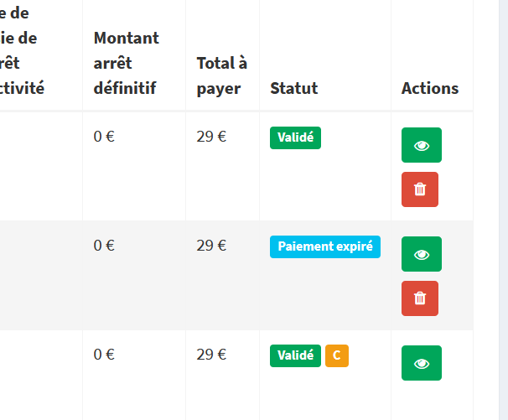Click the Validé badge beside orange C

295,355
